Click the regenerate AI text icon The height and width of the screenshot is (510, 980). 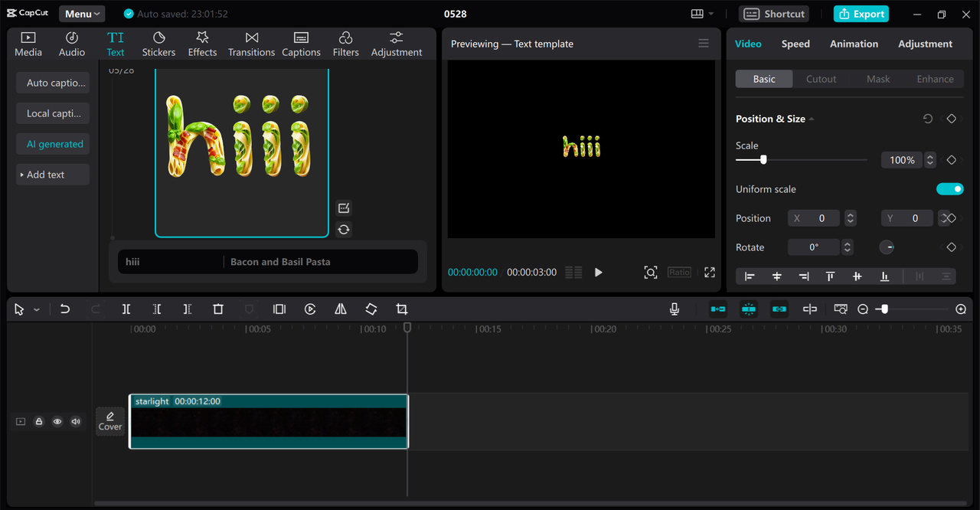344,230
